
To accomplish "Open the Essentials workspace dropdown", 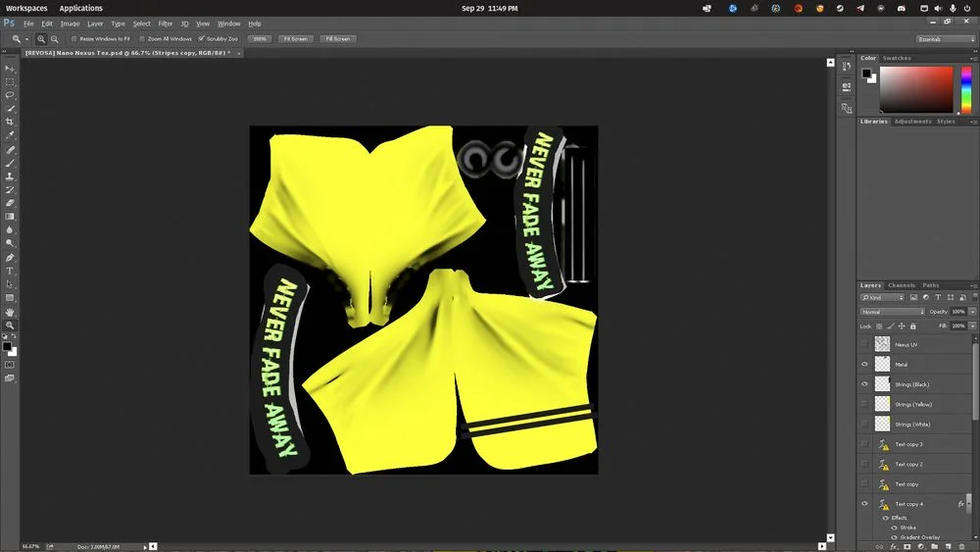I will click(946, 39).
